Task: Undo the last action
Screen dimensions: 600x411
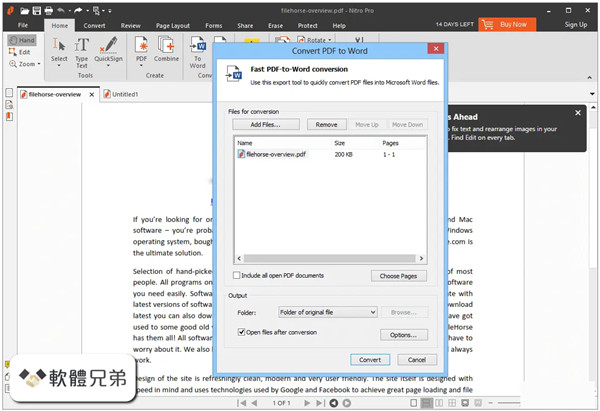Action: coord(61,11)
